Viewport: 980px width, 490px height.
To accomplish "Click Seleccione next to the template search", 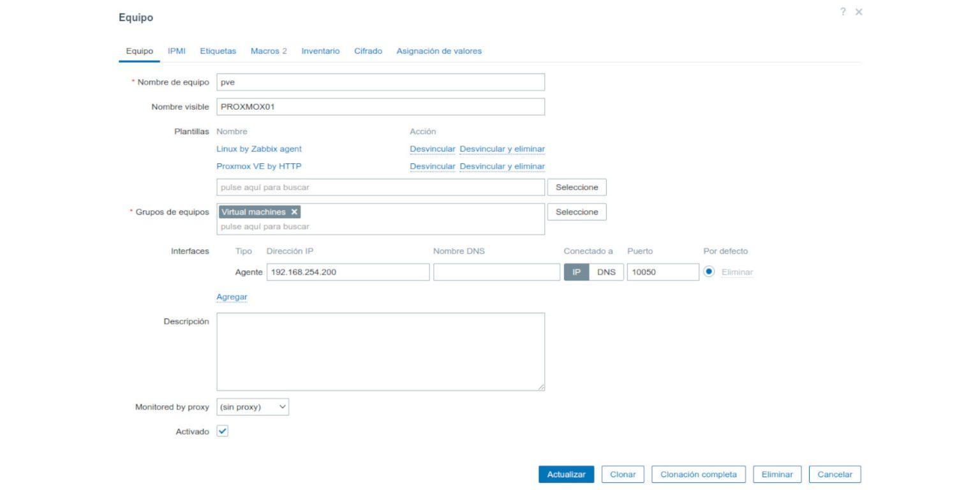I will [x=575, y=187].
